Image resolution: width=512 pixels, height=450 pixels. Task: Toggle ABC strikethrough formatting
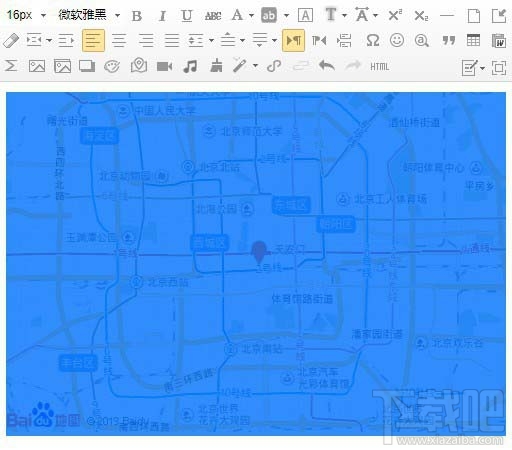(213, 16)
